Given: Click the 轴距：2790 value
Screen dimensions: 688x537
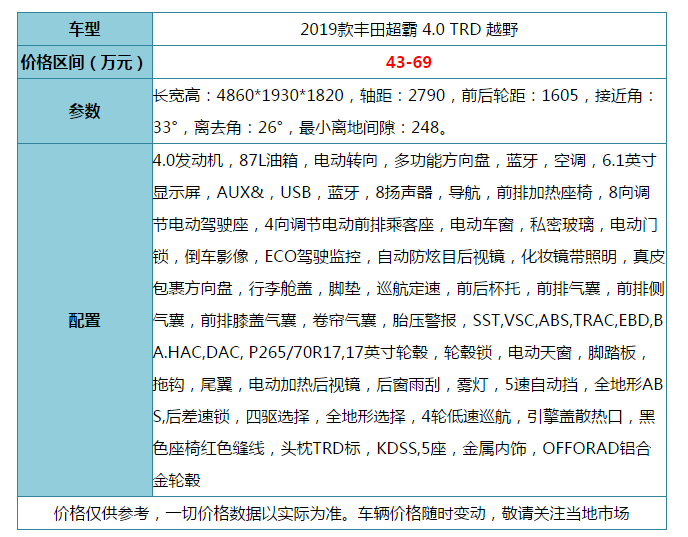Looking at the screenshot, I should click(x=402, y=95).
